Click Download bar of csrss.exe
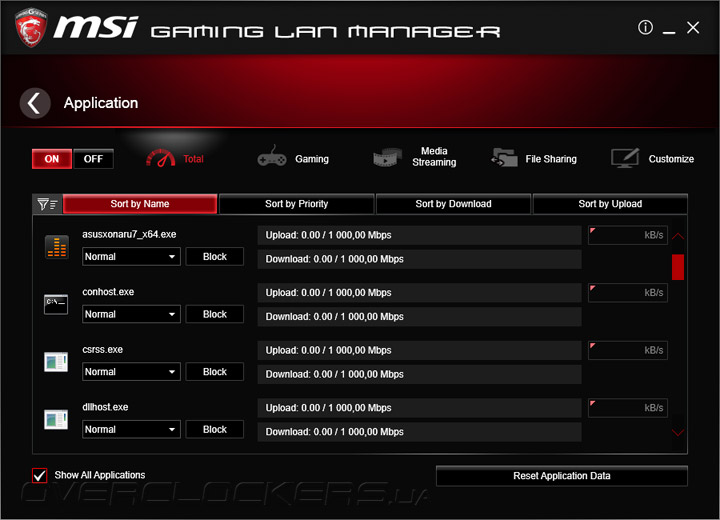The image size is (720, 520). click(420, 374)
